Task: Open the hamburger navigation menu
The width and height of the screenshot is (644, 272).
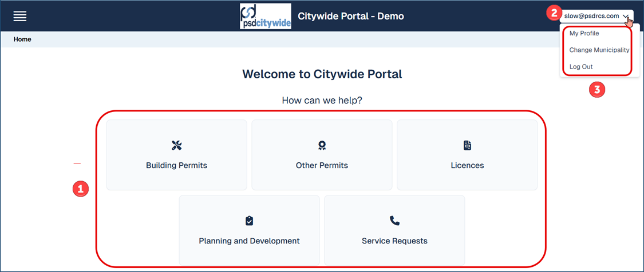Action: pyautogui.click(x=19, y=17)
